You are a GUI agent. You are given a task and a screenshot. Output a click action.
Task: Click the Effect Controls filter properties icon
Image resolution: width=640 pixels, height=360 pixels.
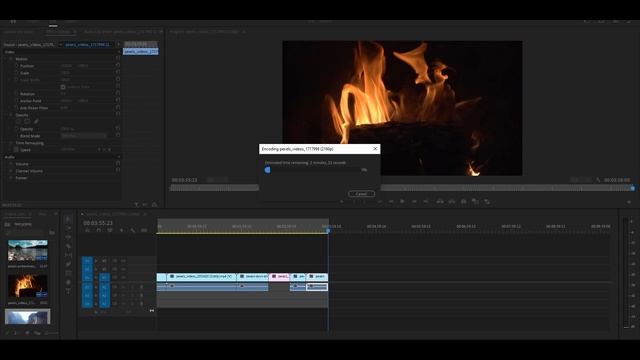click(x=136, y=204)
